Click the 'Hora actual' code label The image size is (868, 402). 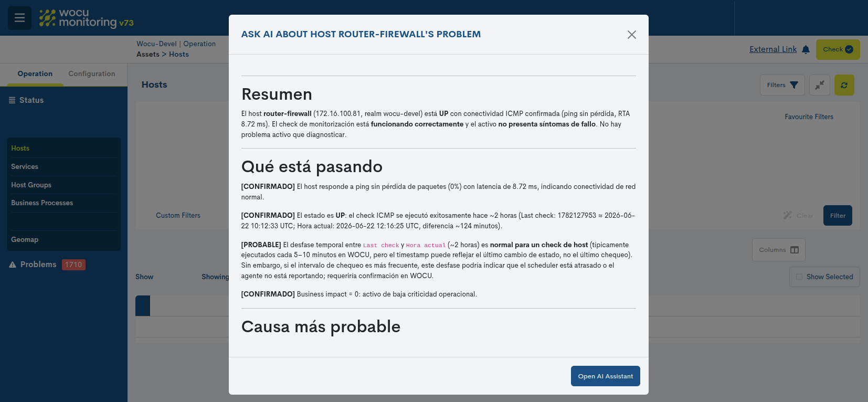point(426,246)
